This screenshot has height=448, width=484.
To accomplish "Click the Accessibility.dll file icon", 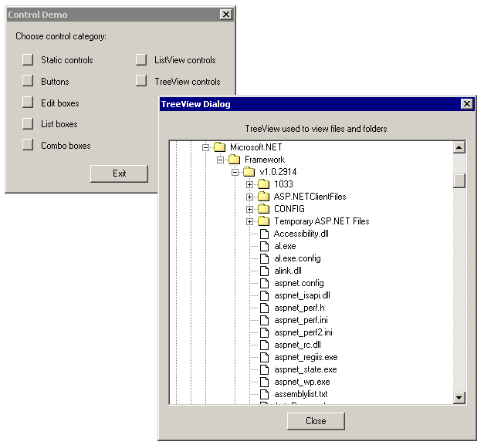I will point(264,234).
